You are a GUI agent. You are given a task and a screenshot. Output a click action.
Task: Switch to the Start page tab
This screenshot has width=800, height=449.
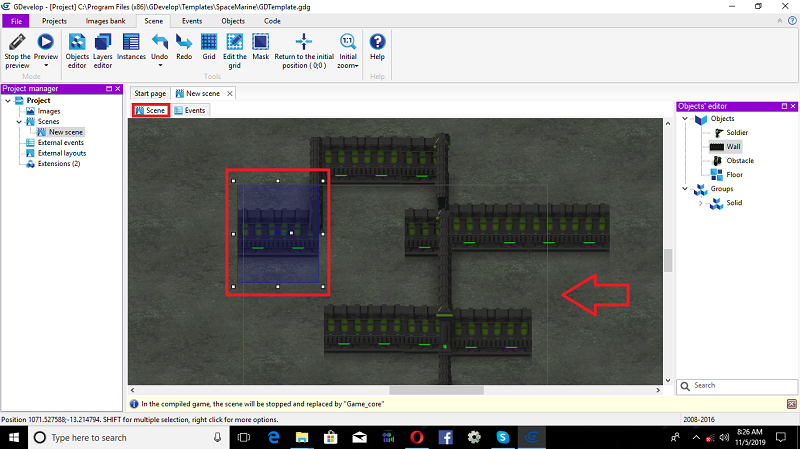pyautogui.click(x=150, y=93)
